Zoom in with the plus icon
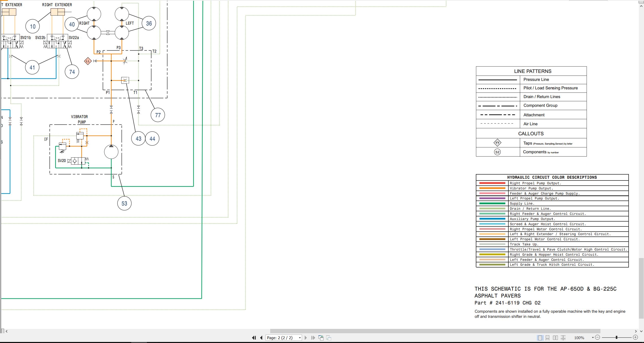This screenshot has width=644, height=343. click(635, 337)
